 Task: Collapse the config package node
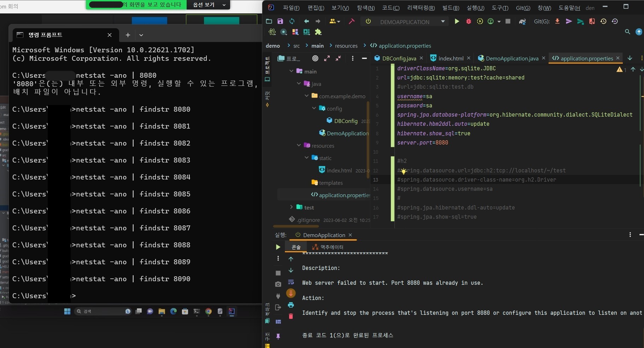[314, 108]
